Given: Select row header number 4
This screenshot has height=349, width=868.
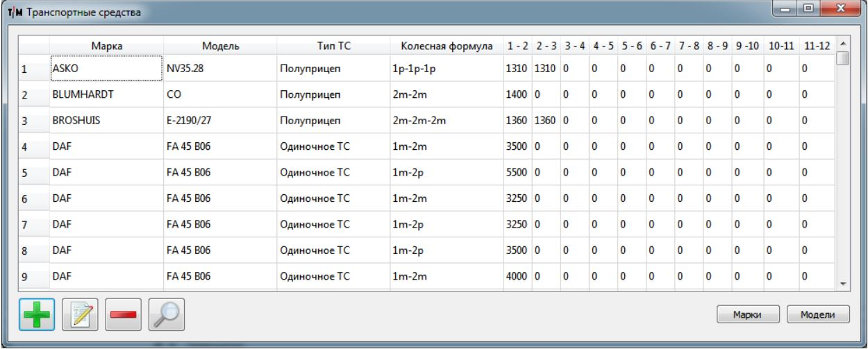Looking at the screenshot, I should pyautogui.click(x=33, y=146).
